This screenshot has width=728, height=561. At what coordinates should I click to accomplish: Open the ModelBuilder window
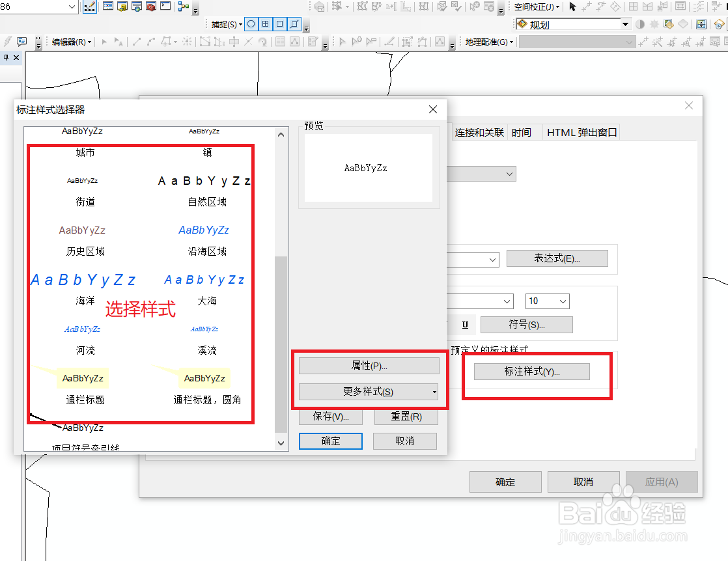click(x=182, y=7)
